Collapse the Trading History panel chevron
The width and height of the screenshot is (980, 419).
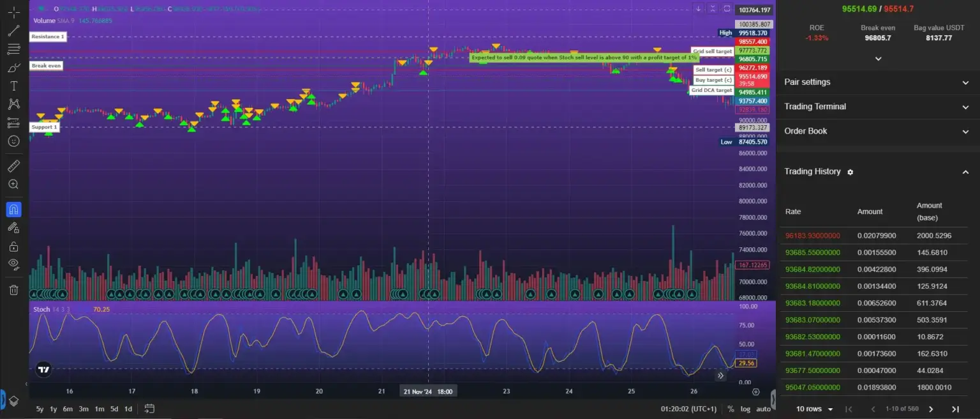(965, 172)
